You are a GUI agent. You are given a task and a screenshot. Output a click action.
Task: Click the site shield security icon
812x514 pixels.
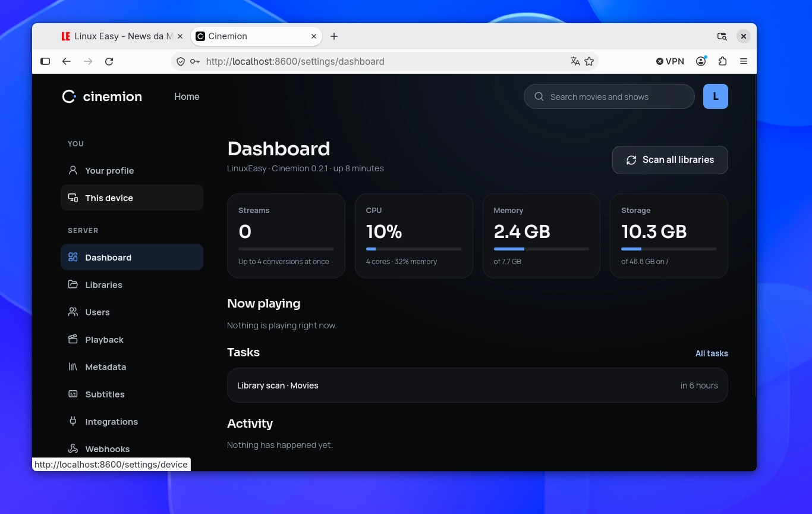181,61
